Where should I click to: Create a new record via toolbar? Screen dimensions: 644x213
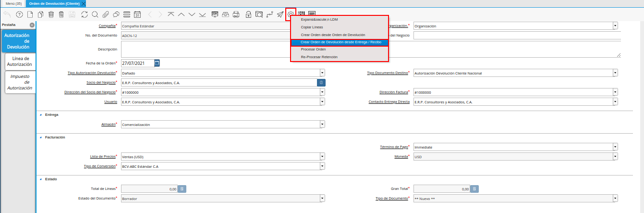[30, 14]
